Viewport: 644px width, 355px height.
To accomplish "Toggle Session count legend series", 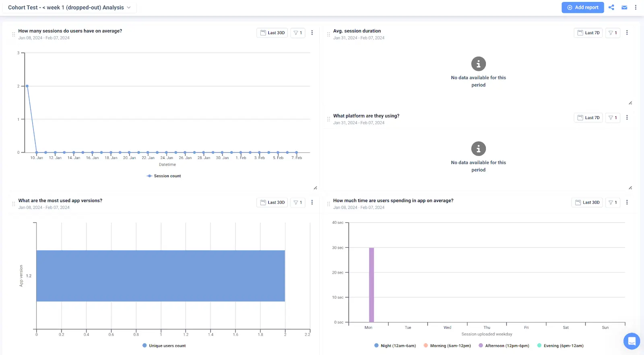I will click(164, 176).
